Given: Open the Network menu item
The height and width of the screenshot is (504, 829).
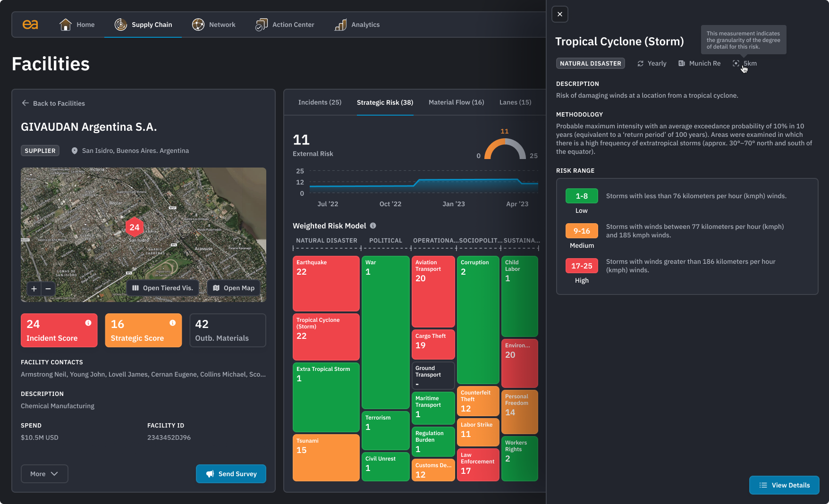Looking at the screenshot, I should (213, 25).
